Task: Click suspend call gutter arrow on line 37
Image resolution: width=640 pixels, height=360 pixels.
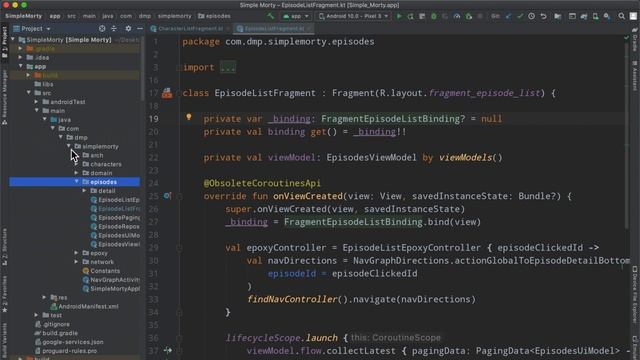Action: [x=167, y=350]
